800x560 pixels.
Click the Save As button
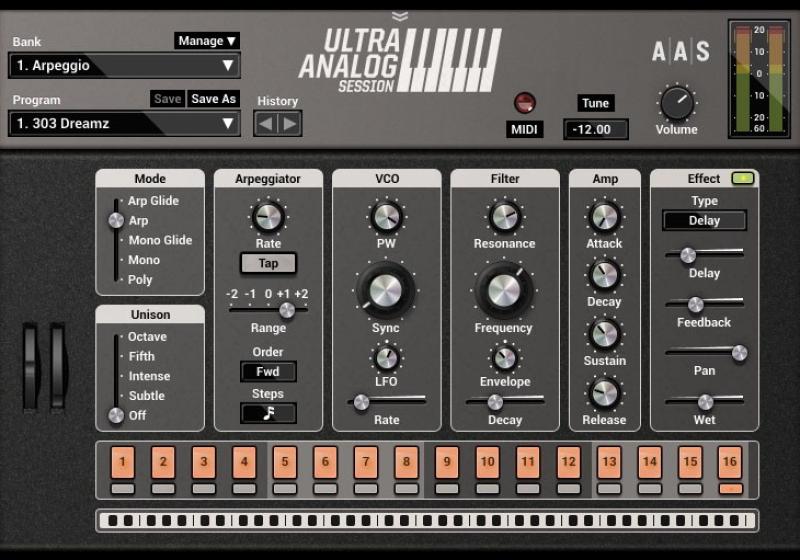213,99
